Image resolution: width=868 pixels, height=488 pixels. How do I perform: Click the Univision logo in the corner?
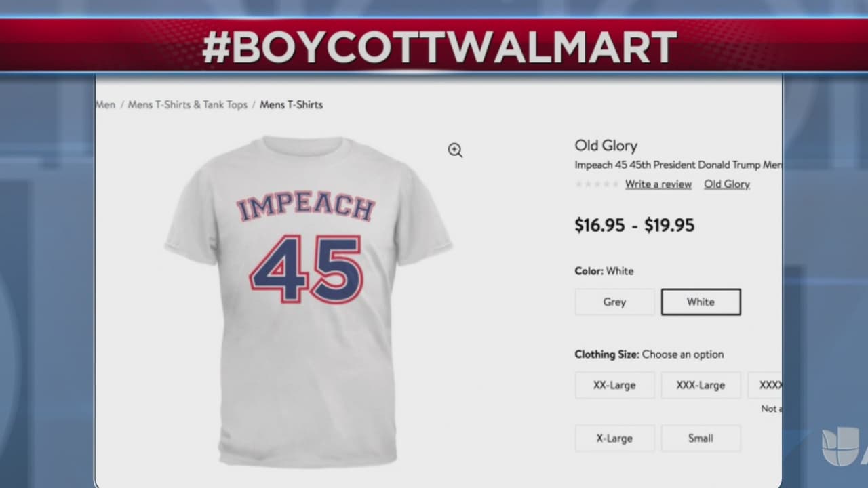[x=840, y=447]
